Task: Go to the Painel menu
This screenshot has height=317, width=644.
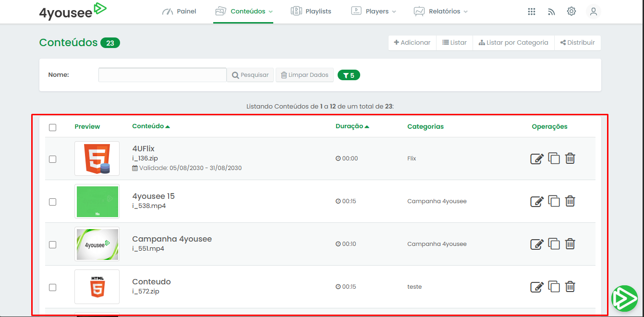Action: [x=179, y=12]
